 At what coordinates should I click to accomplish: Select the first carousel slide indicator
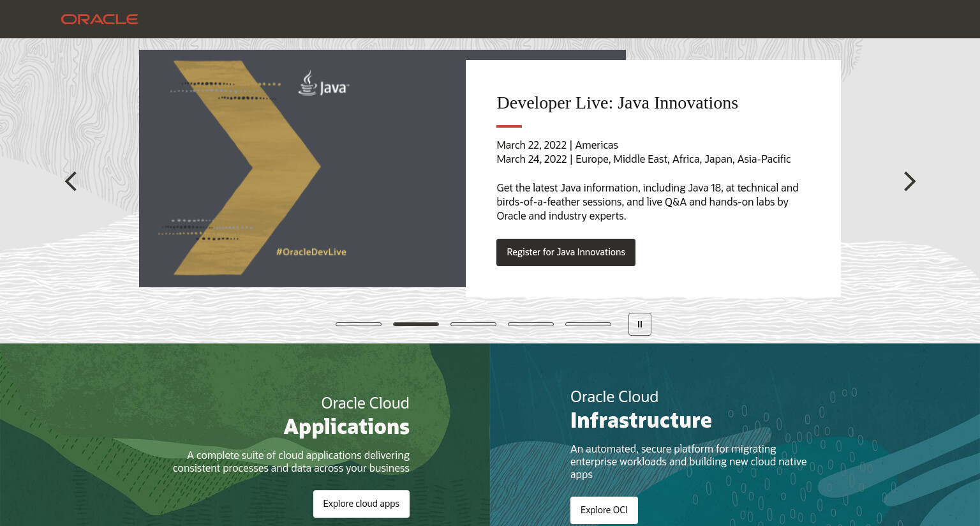click(x=359, y=324)
